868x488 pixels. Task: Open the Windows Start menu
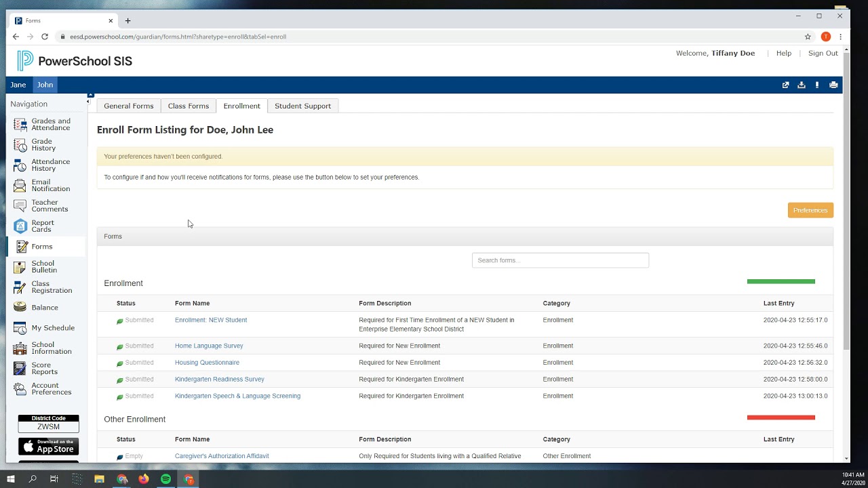tap(11, 479)
